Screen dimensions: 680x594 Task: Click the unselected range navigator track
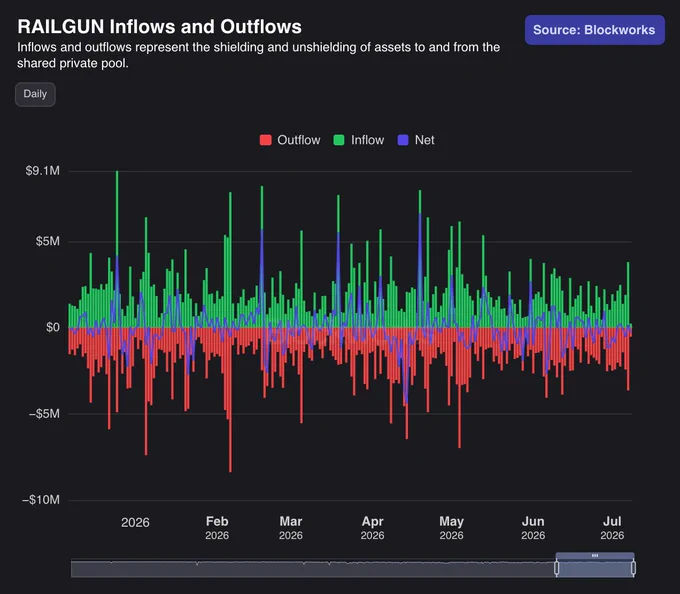(x=313, y=568)
